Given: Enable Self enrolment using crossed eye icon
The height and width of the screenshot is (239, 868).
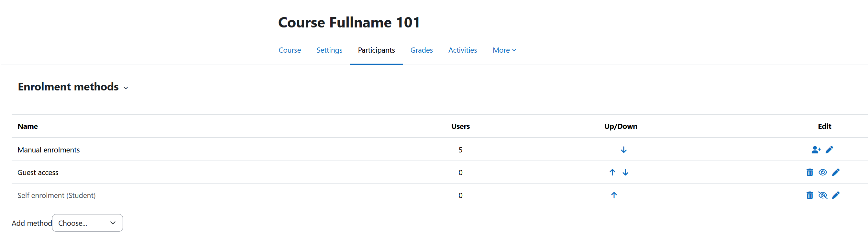Looking at the screenshot, I should coord(823,195).
